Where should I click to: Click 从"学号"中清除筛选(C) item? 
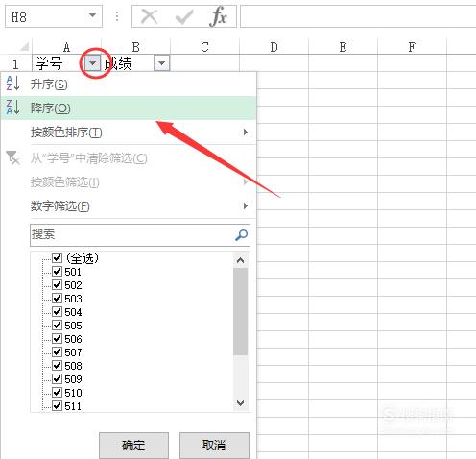pos(129,158)
